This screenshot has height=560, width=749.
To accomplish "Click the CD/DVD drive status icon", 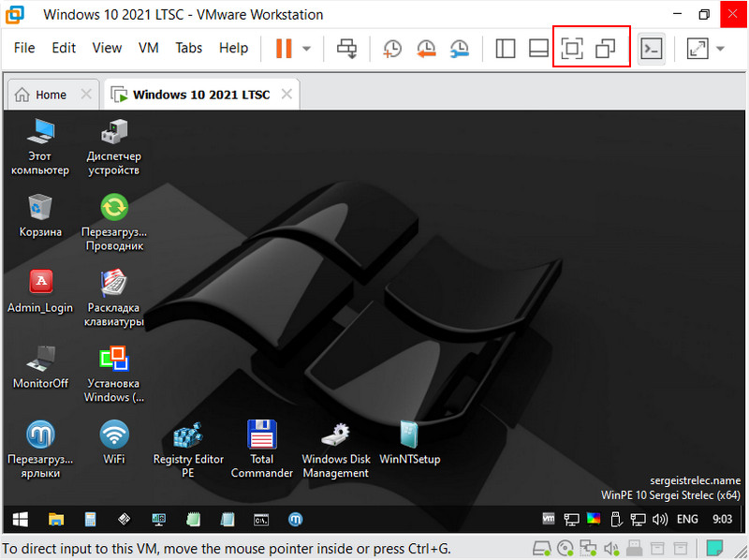I will (x=565, y=549).
